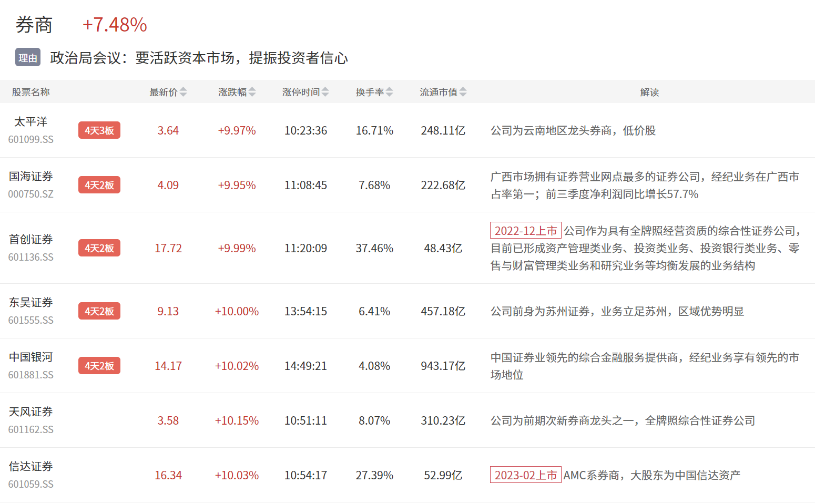Click 股票名称 column header
The image size is (815, 504).
[x=31, y=92]
